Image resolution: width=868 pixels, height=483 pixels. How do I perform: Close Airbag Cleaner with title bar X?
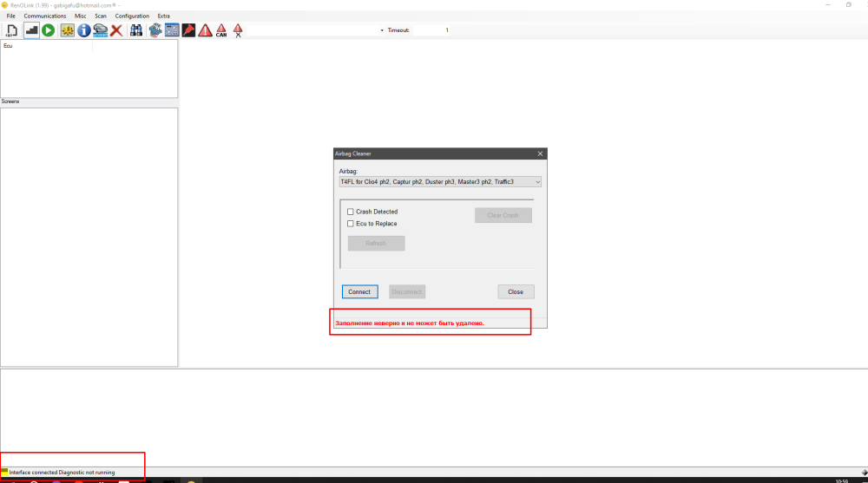coord(540,153)
